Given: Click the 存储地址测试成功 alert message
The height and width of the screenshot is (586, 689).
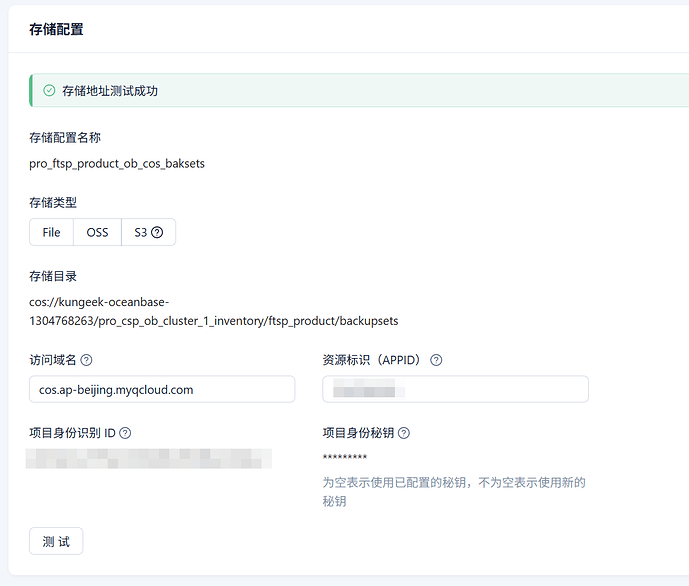Looking at the screenshot, I should pos(110,90).
